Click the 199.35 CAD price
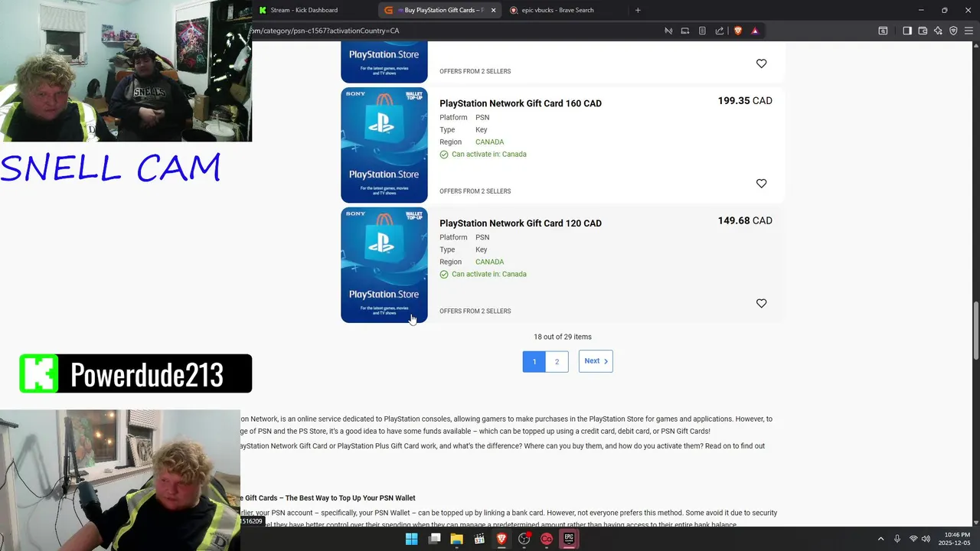 pyautogui.click(x=745, y=101)
